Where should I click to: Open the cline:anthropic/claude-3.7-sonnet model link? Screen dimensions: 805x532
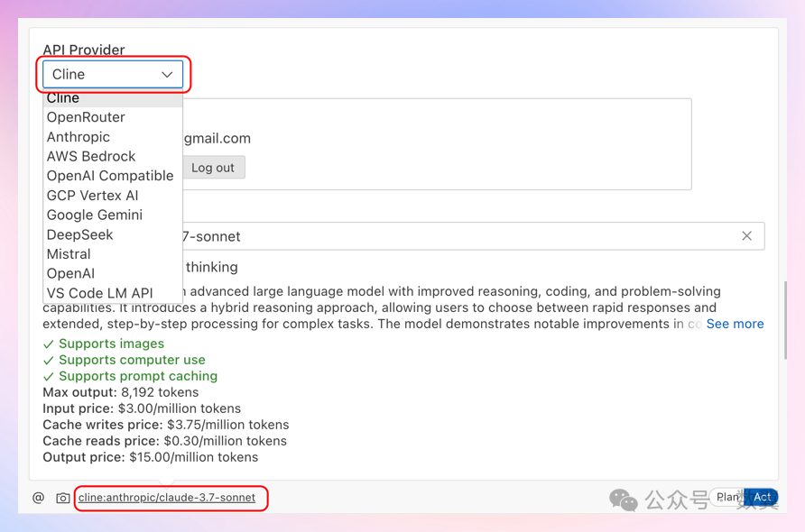pos(167,498)
